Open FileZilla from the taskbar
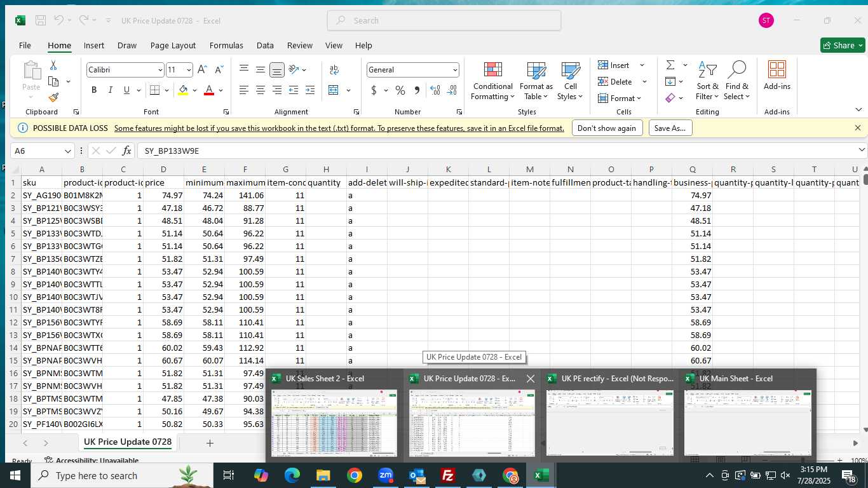The image size is (868, 488). coord(448,475)
